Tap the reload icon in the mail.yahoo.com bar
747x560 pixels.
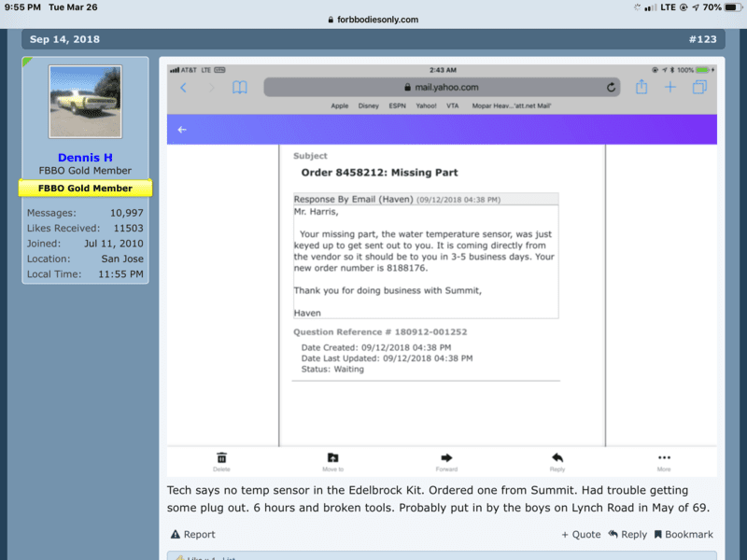(611, 88)
